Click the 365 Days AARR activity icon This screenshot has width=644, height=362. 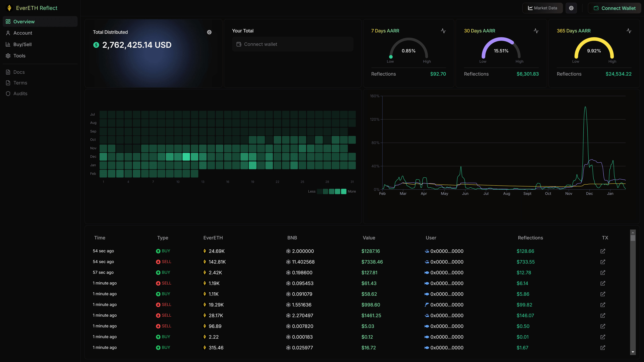click(629, 31)
